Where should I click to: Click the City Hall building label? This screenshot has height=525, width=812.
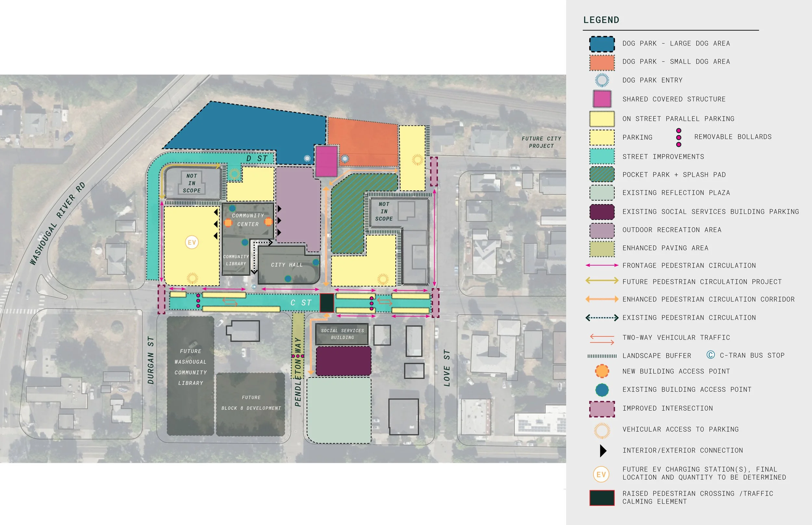(x=286, y=265)
